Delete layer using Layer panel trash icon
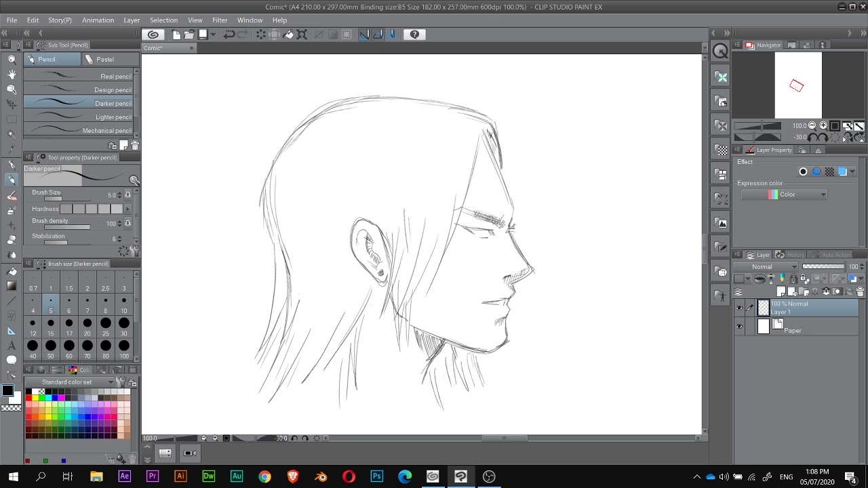This screenshot has height=488, width=868. point(860,291)
